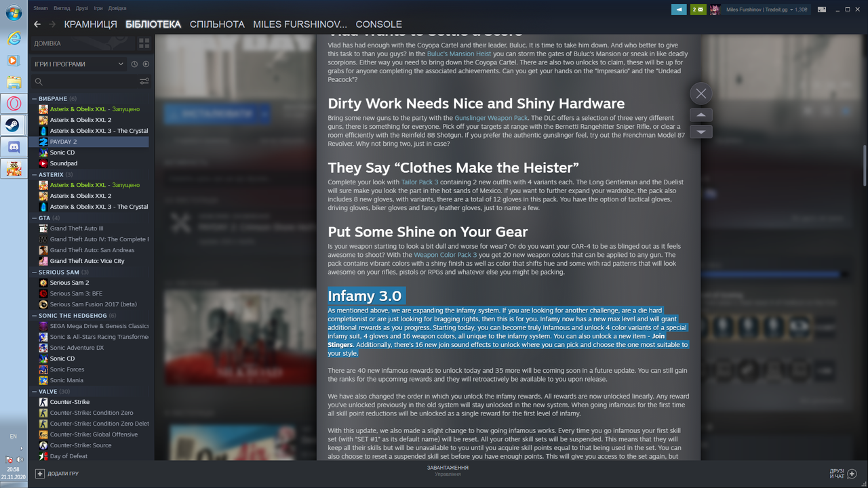Screen dimensions: 868x488
Task: Switch to the КРАМНИЦЯ tab
Action: pos(91,24)
